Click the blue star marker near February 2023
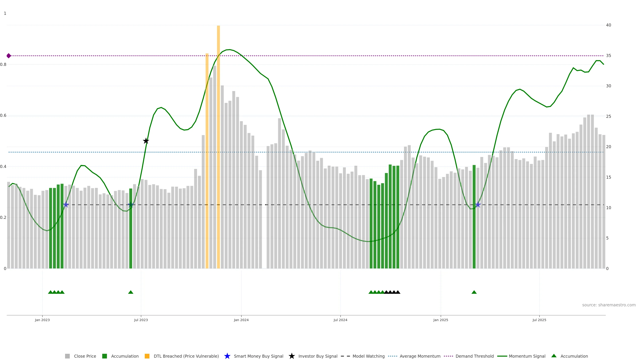The height and width of the screenshot is (362, 644). tap(66, 205)
